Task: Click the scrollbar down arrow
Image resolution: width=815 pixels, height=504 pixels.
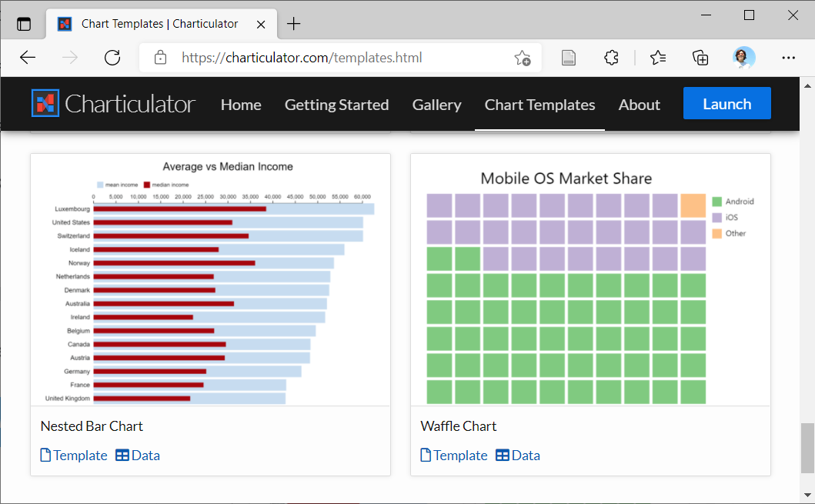Action: pyautogui.click(x=807, y=496)
